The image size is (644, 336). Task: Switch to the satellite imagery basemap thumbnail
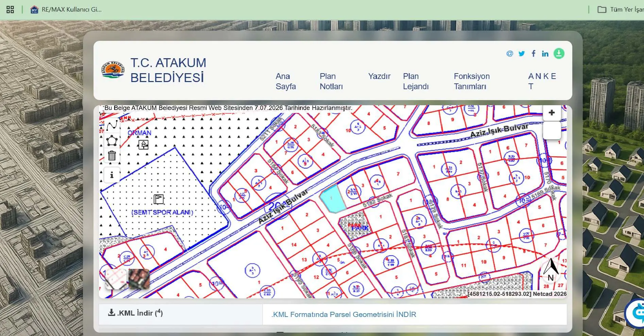click(139, 279)
